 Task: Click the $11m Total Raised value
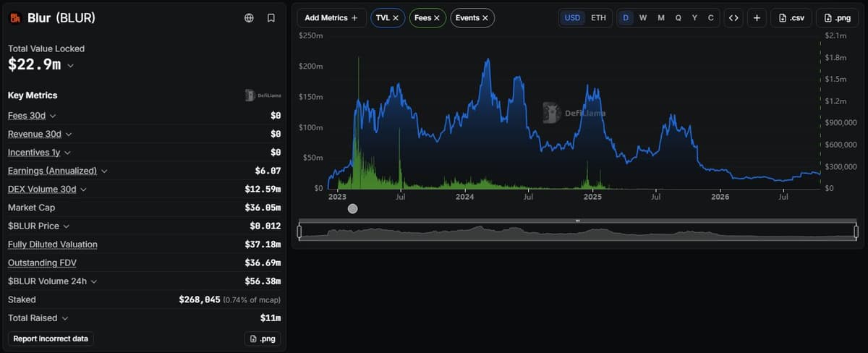271,318
